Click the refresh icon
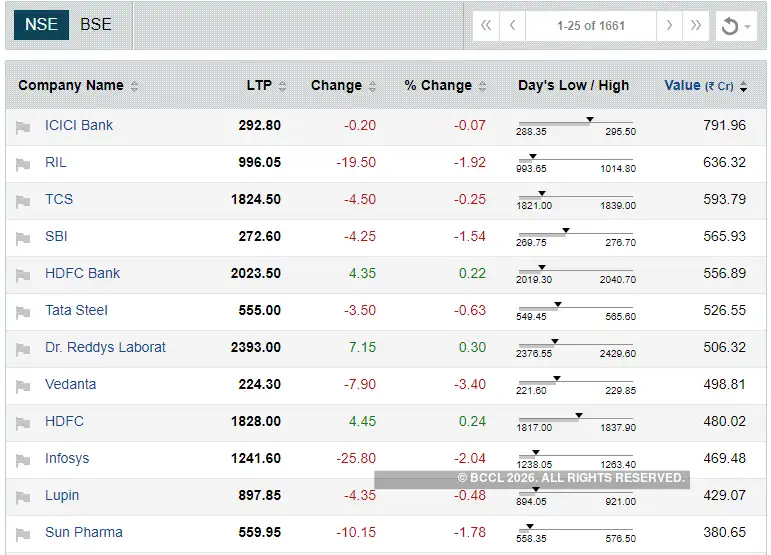 click(730, 26)
